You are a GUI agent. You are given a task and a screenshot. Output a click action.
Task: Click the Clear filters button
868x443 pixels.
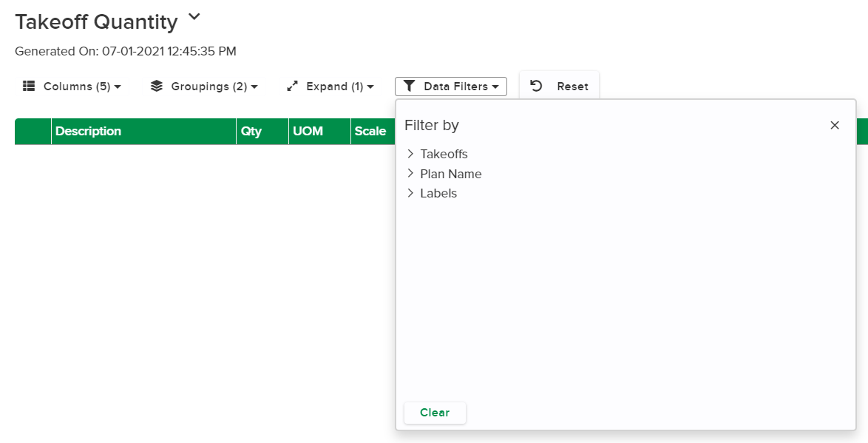click(x=435, y=413)
